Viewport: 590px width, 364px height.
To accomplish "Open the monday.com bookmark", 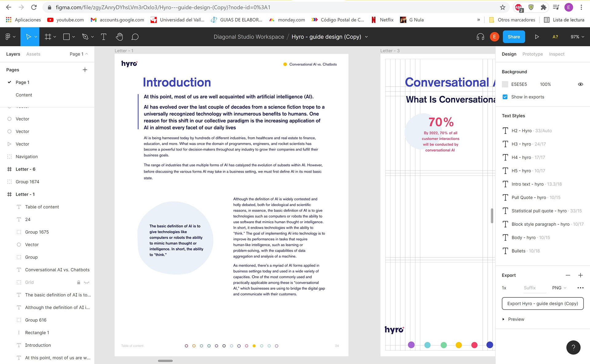I will (x=287, y=20).
